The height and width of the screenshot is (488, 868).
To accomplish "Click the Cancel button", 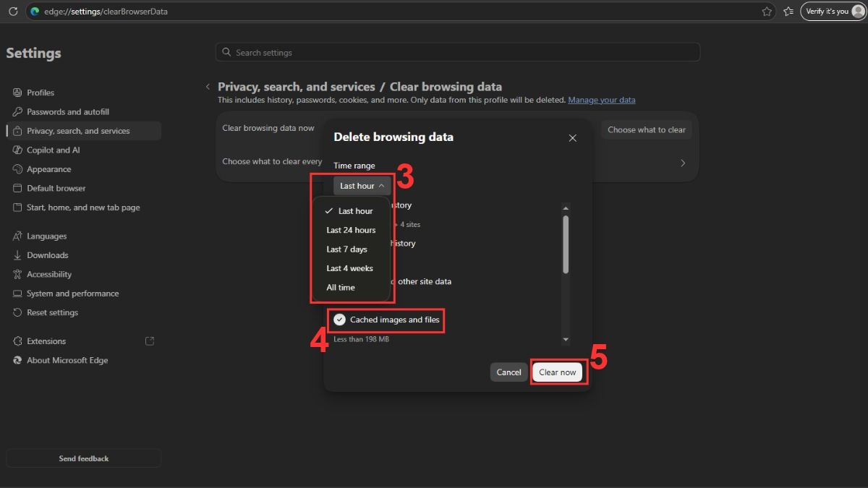I will point(509,372).
